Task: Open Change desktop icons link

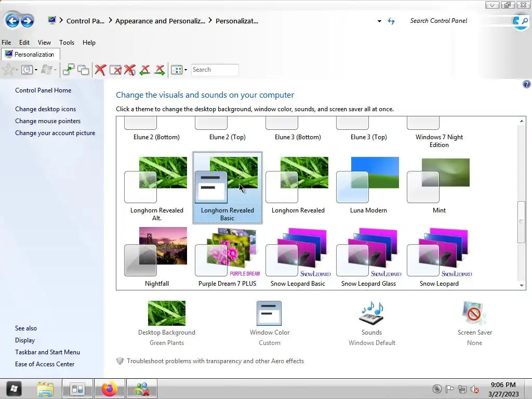Action: coord(46,109)
